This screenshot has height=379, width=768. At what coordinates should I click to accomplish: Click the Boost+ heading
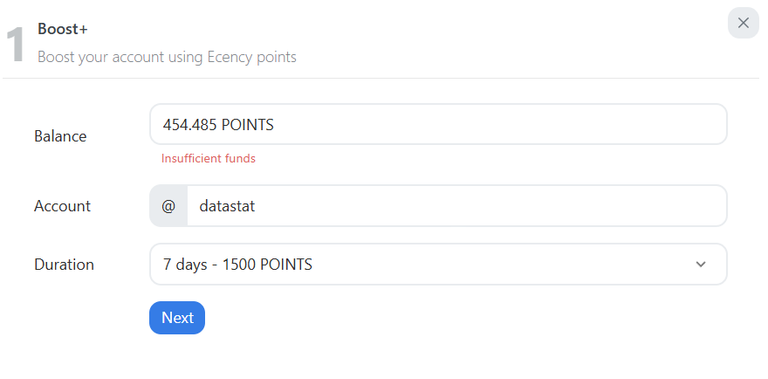[x=63, y=29]
